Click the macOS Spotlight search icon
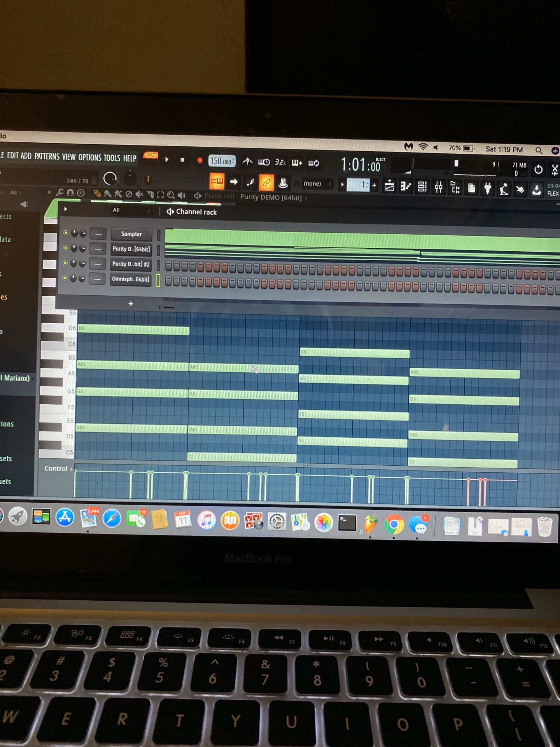Viewport: 560px width, 747px height. (x=539, y=150)
